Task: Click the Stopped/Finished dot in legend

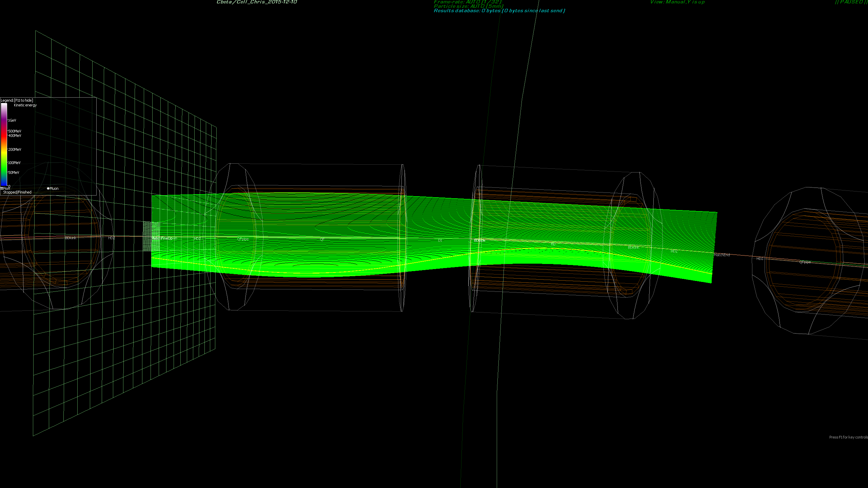Action: (2, 192)
